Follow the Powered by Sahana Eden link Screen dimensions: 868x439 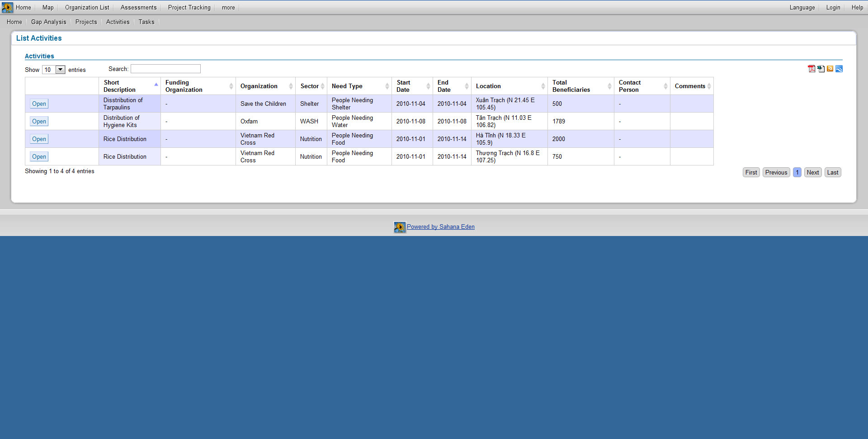tap(440, 227)
